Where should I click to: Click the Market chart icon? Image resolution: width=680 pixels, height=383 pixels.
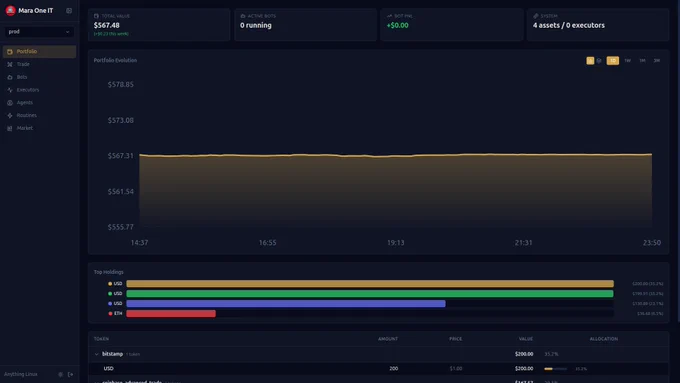click(x=10, y=128)
